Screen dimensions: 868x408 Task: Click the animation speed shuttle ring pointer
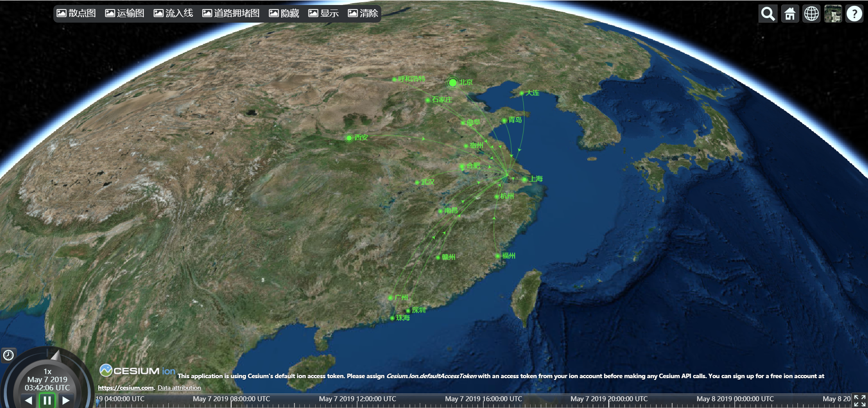coord(56,356)
